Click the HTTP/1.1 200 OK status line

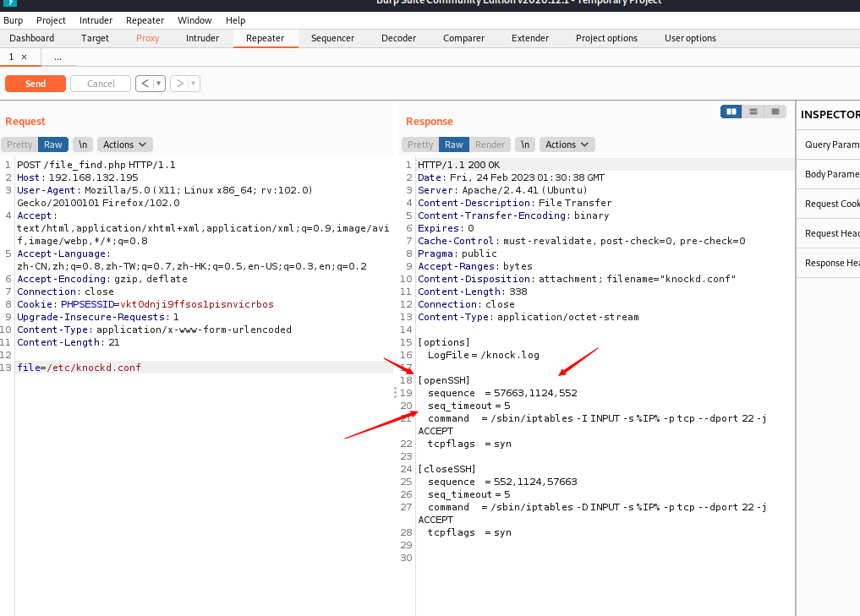(459, 165)
